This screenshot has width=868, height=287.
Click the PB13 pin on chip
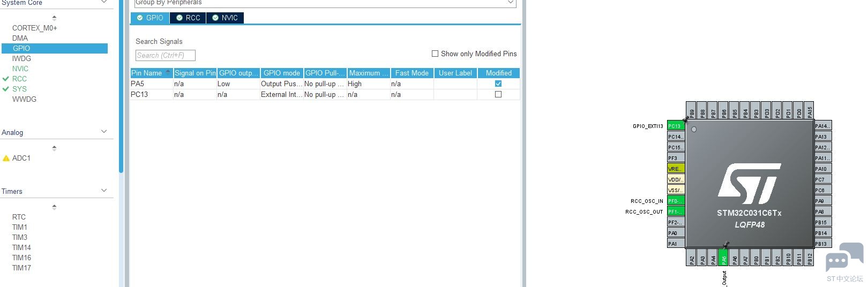tap(823, 244)
